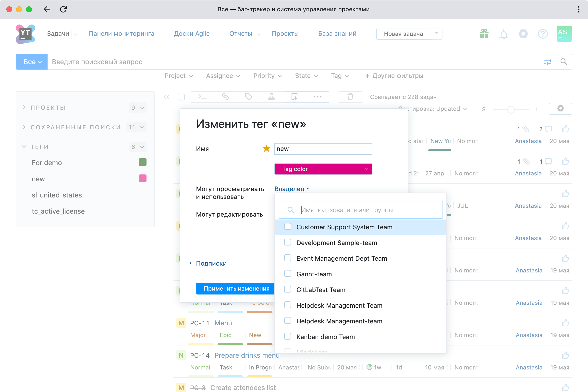Open the Prepare drinks menu issue link
Viewport: 588px width, 392px height.
coord(247,355)
